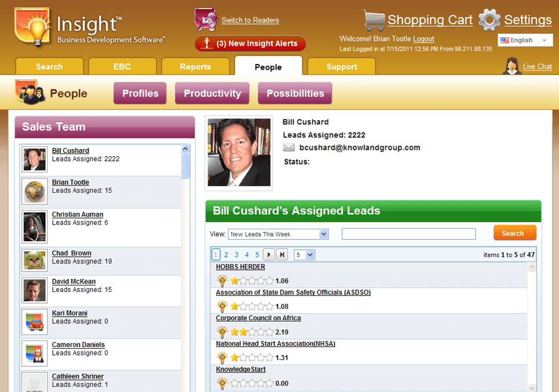Click star rating for Corporate Council on Africa
The width and height of the screenshot is (559, 392).
pos(252,333)
